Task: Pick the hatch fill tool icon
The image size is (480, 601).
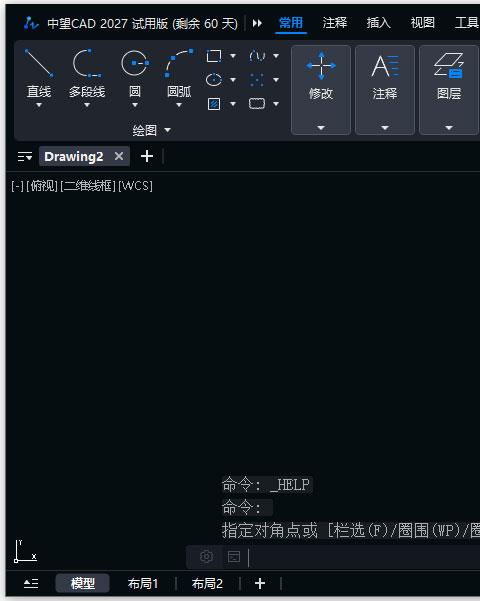Action: pos(214,103)
